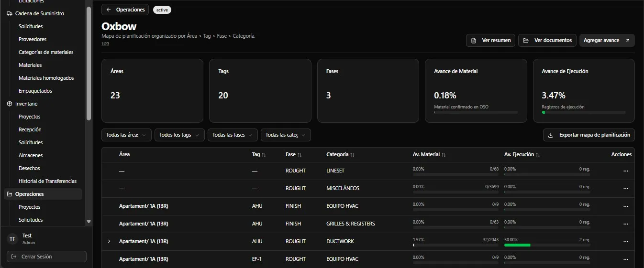Open actions menu for GRILLES & REGISTERS row
The height and width of the screenshot is (268, 644).
pyautogui.click(x=626, y=224)
